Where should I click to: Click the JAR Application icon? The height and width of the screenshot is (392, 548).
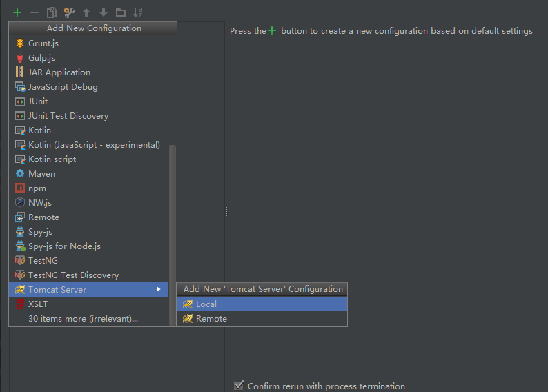click(x=20, y=72)
